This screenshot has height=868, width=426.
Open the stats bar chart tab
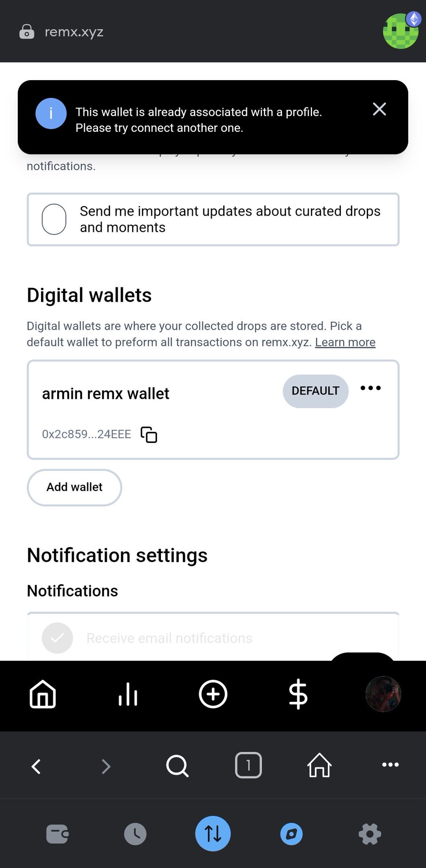coord(128,694)
